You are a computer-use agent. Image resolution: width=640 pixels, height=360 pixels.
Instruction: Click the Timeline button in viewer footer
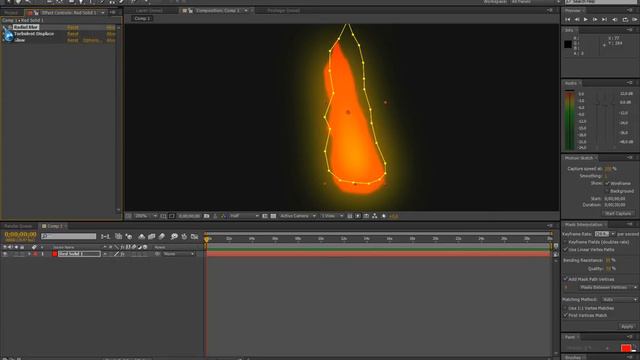coord(366,216)
